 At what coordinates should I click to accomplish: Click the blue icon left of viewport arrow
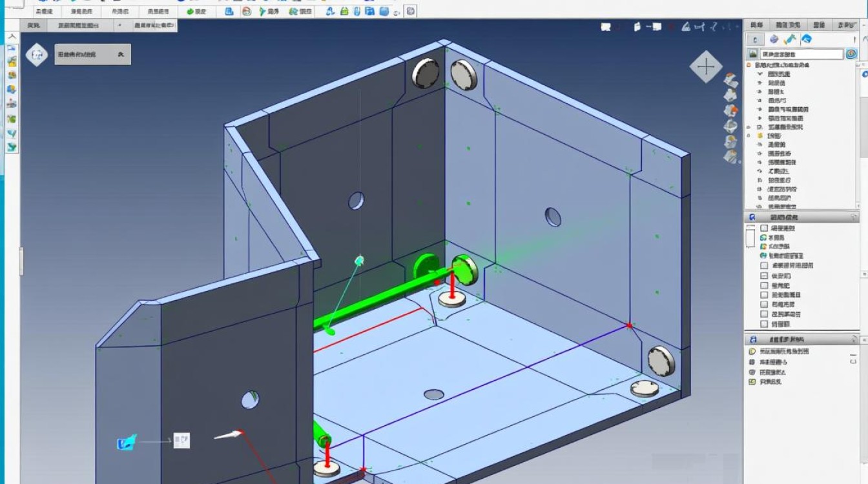126,442
